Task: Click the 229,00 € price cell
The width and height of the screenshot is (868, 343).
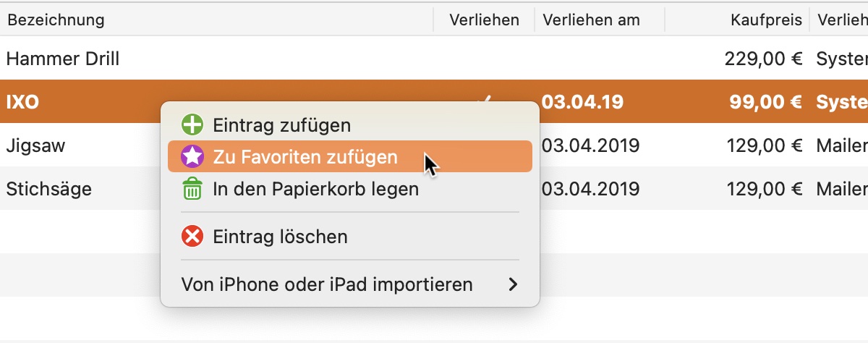Action: [x=763, y=59]
